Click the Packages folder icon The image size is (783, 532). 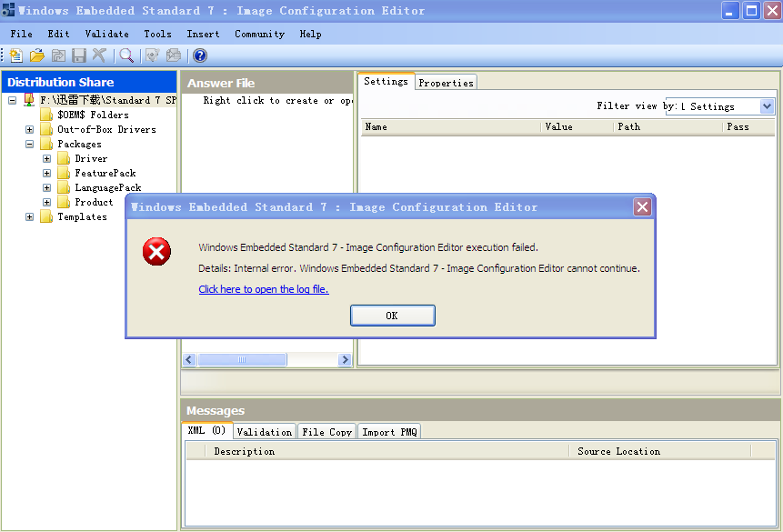(x=46, y=144)
